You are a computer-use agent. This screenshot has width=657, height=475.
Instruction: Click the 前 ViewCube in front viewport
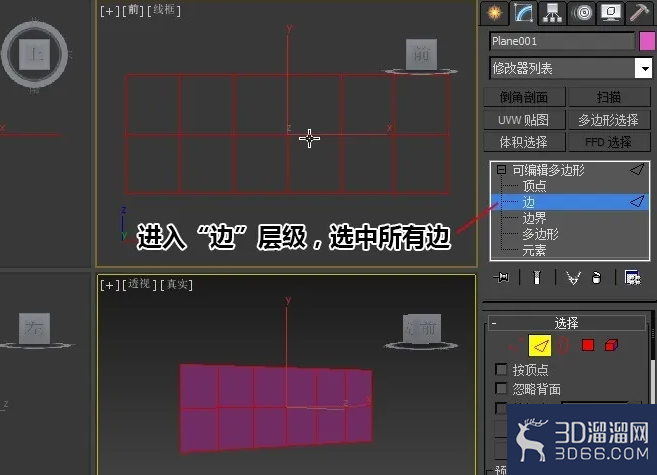(x=422, y=54)
